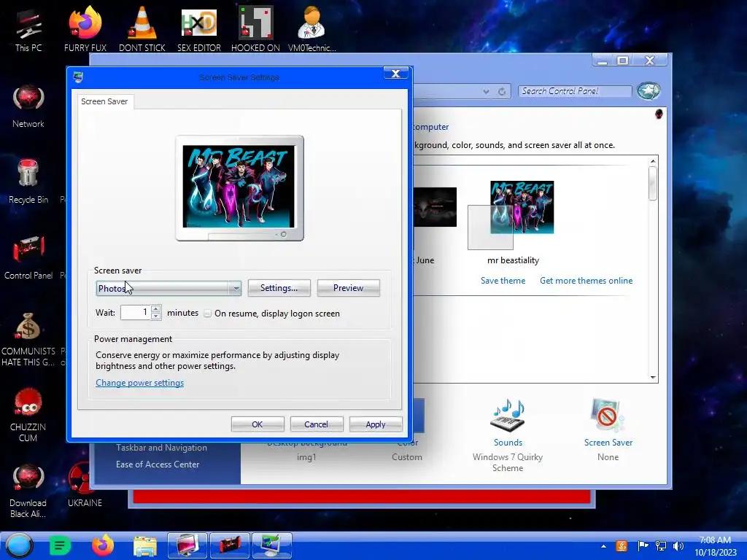
Task: Click the Search Control Panel field
Action: pos(575,91)
